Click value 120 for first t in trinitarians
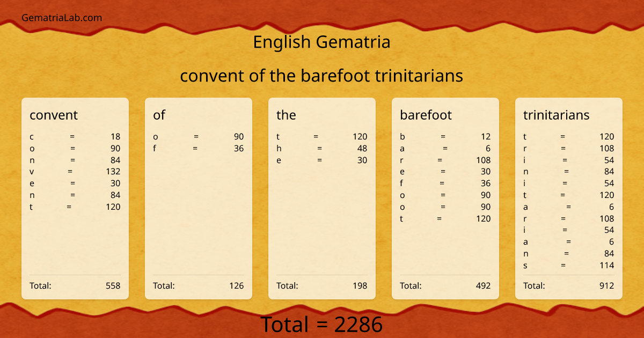644x338 pixels. tap(607, 137)
